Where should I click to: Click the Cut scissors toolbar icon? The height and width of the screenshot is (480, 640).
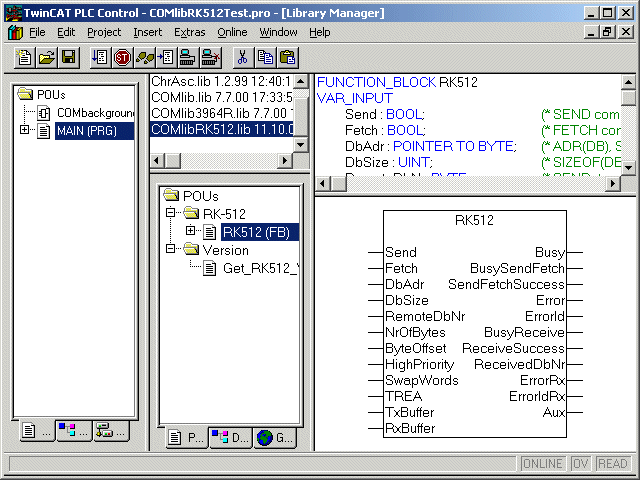pyautogui.click(x=242, y=57)
